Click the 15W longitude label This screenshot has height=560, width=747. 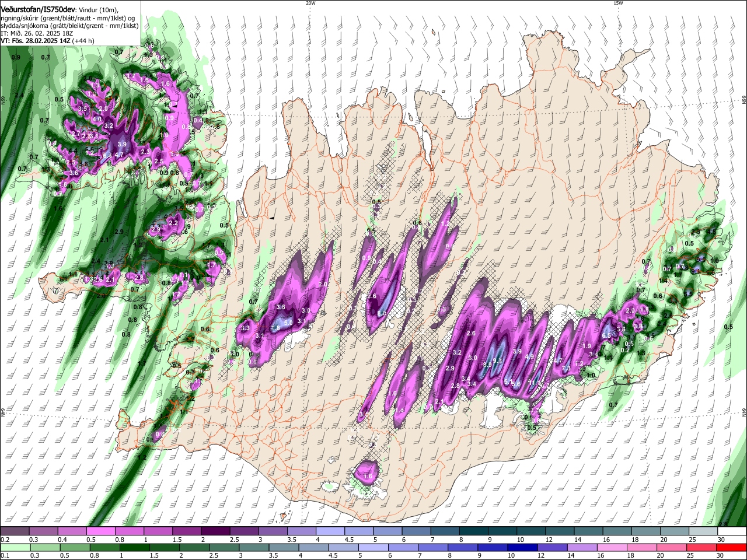click(618, 2)
